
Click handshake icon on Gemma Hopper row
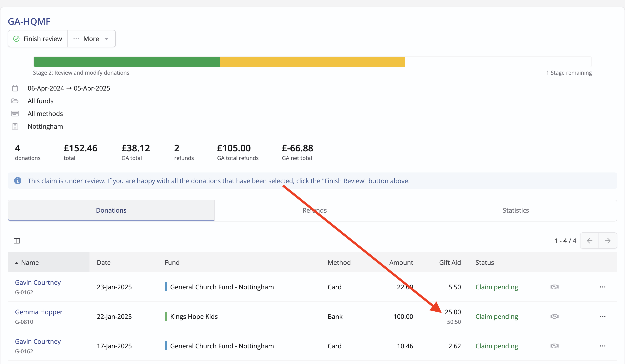pyautogui.click(x=554, y=316)
